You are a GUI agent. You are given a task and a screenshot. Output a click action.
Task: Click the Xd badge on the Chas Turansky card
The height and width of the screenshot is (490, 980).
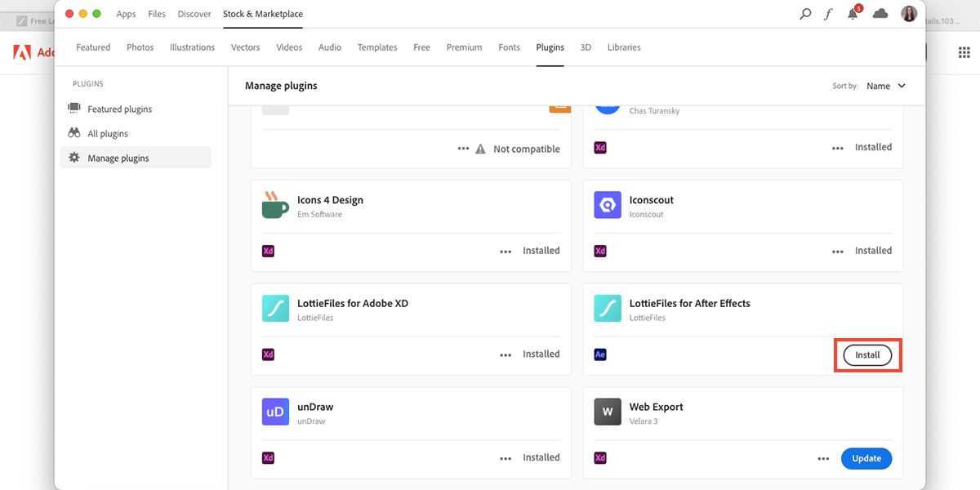[x=600, y=148]
